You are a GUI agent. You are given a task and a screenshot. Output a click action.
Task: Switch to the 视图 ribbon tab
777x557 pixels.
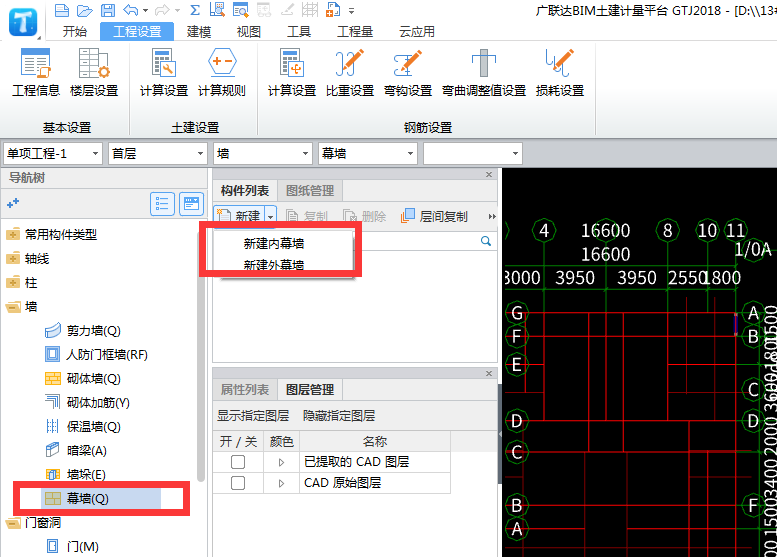[249, 32]
